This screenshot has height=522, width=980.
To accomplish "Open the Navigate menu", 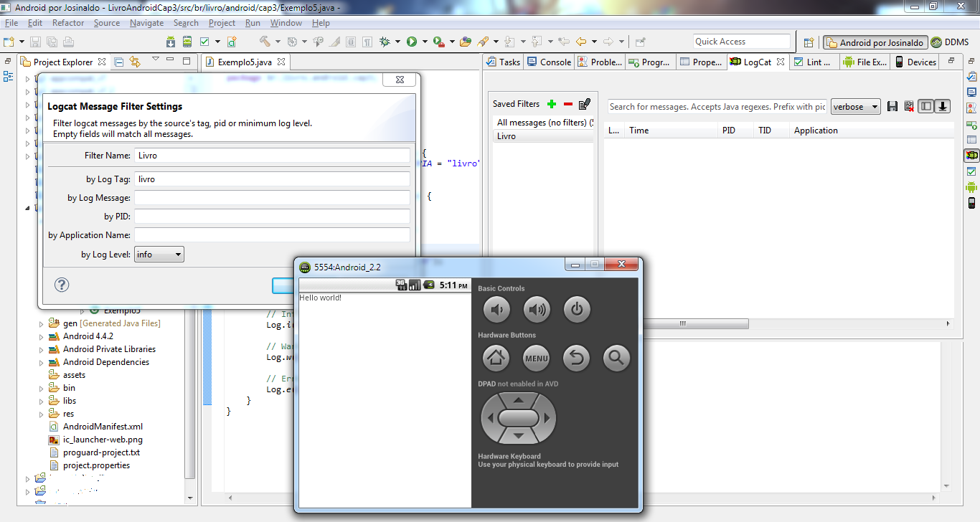I will (x=146, y=23).
